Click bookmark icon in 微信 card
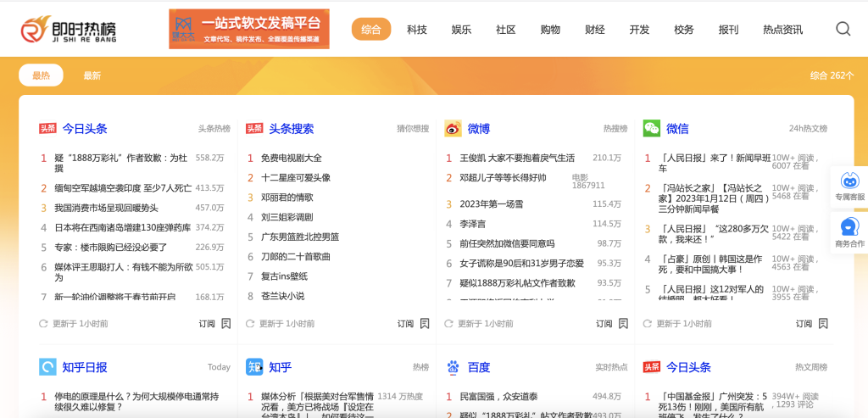 823,323
